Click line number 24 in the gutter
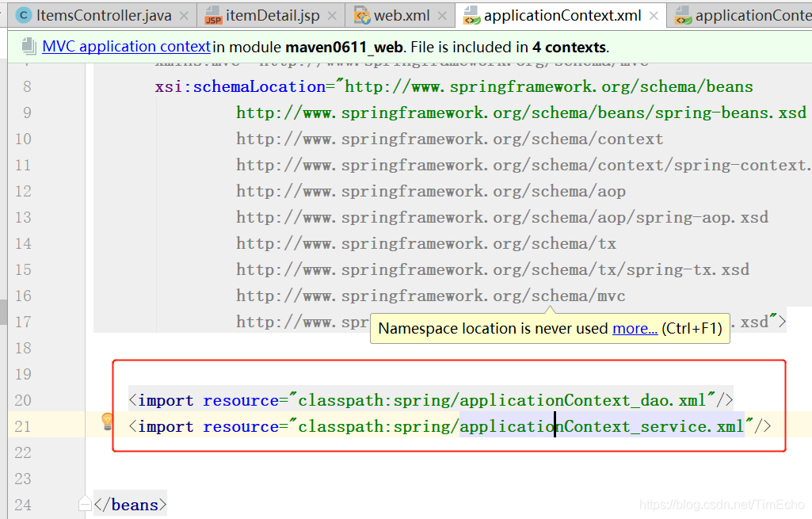812x519 pixels. click(23, 505)
